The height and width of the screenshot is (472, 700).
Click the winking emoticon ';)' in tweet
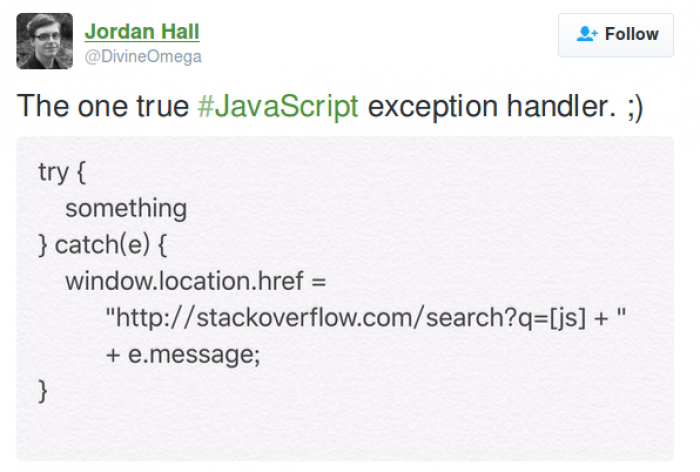click(x=635, y=108)
